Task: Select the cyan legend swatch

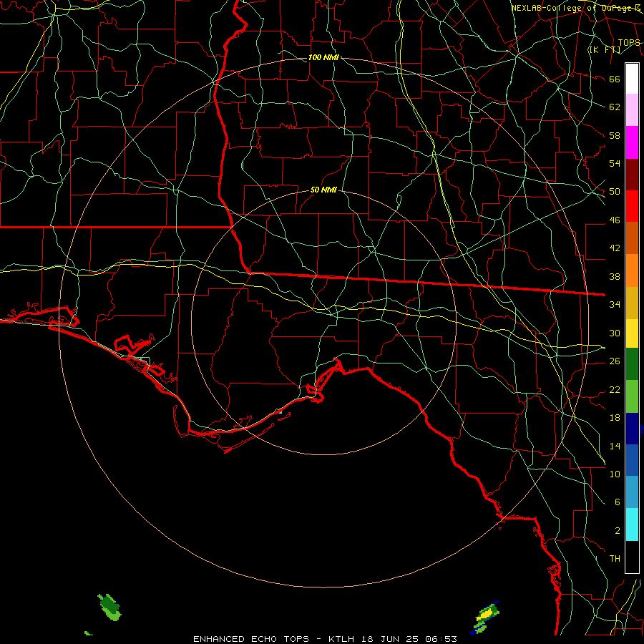Action: 632,525
